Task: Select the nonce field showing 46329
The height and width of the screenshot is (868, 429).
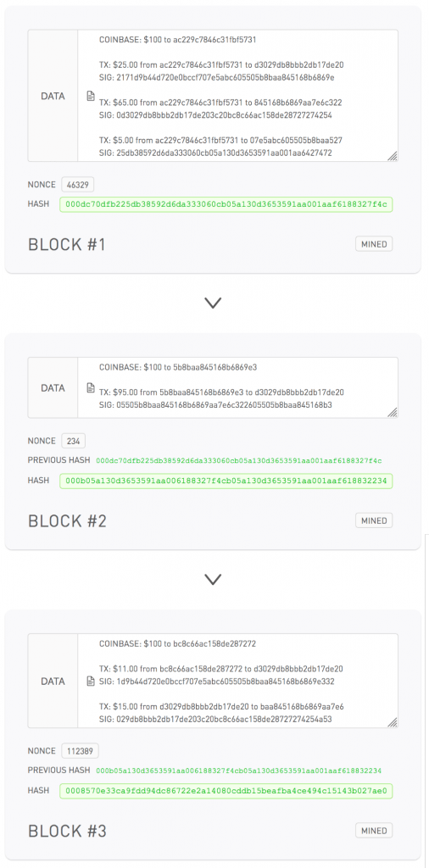Action: pos(77,185)
